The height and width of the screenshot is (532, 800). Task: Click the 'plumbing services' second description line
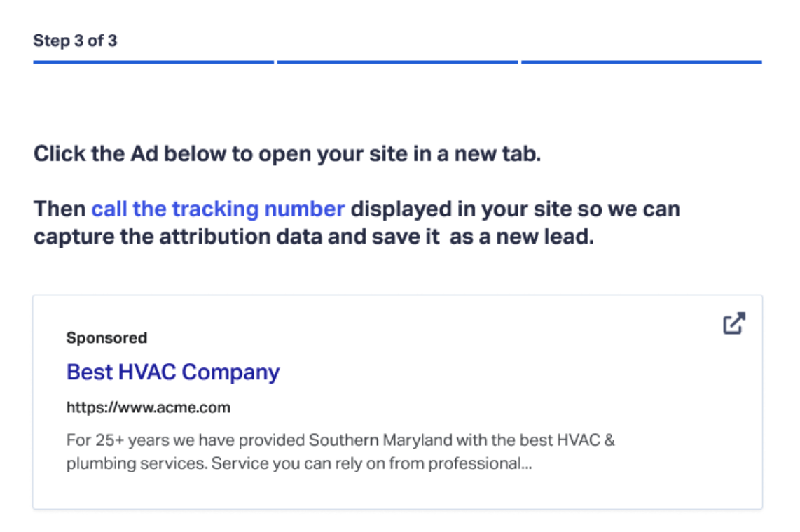tap(299, 463)
